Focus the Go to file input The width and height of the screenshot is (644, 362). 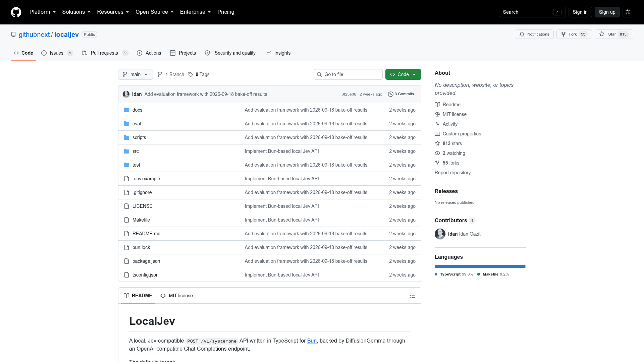point(348,74)
